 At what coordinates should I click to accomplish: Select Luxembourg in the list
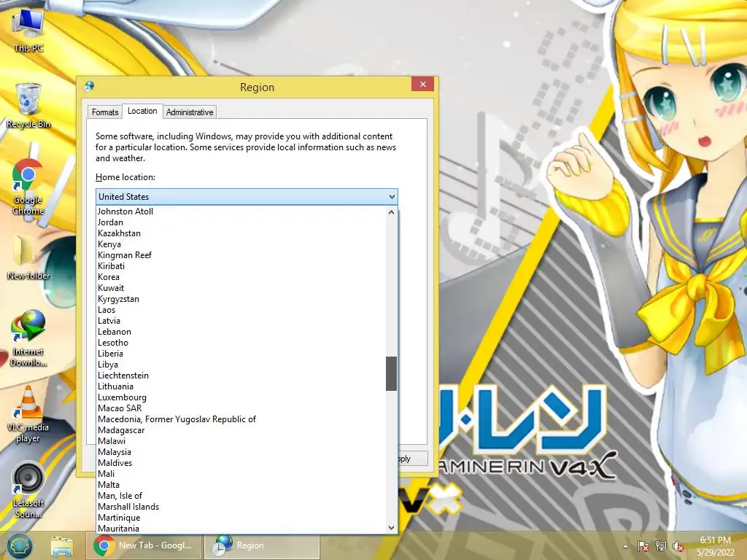click(241, 397)
